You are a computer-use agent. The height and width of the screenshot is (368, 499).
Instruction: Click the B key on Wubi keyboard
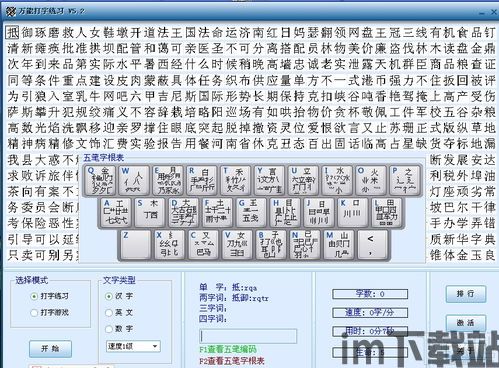pyautogui.click(x=271, y=245)
